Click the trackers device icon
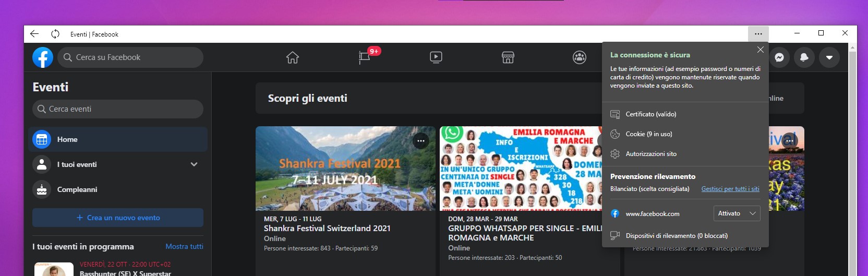The image size is (868, 276). click(615, 236)
